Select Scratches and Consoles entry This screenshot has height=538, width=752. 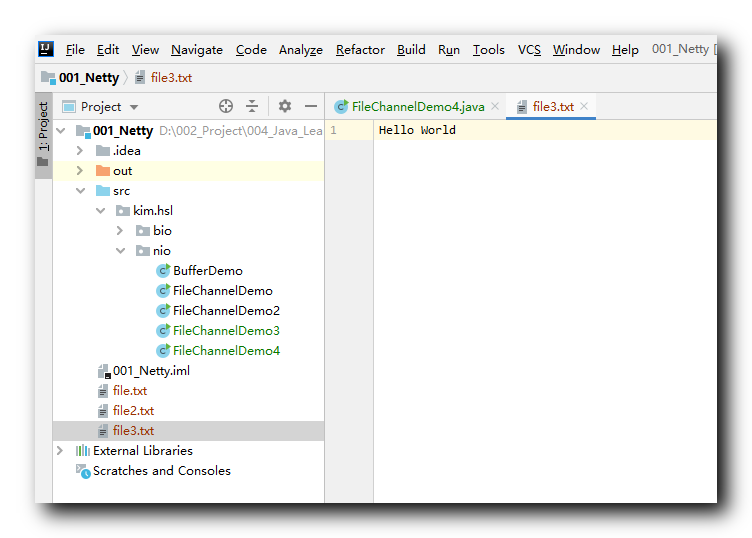pos(162,471)
